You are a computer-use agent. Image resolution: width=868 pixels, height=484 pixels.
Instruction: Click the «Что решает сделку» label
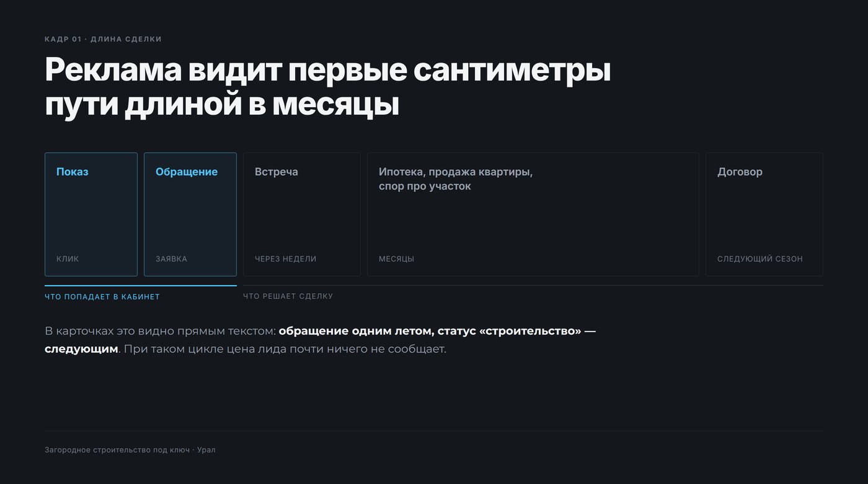click(288, 296)
